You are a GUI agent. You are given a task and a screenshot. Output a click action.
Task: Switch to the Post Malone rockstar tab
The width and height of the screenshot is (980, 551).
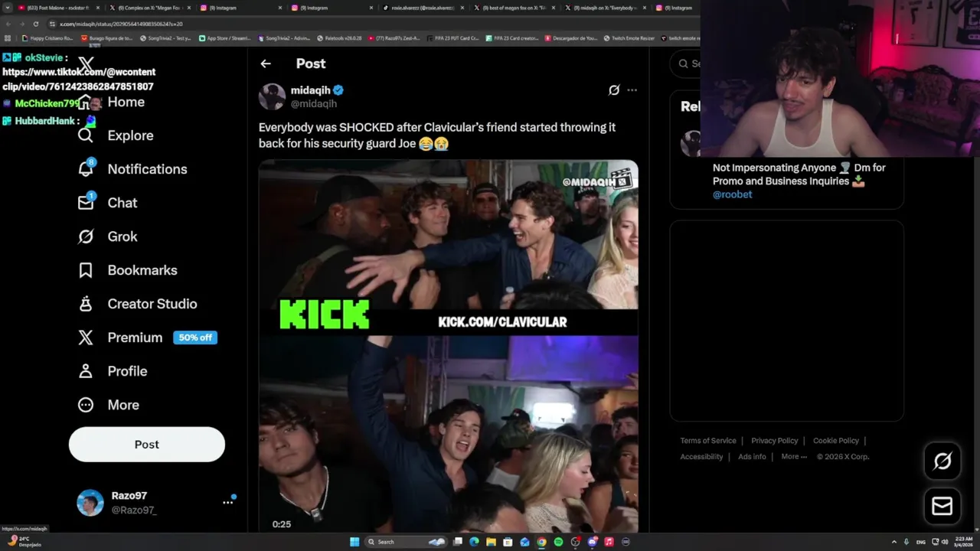pos(58,8)
